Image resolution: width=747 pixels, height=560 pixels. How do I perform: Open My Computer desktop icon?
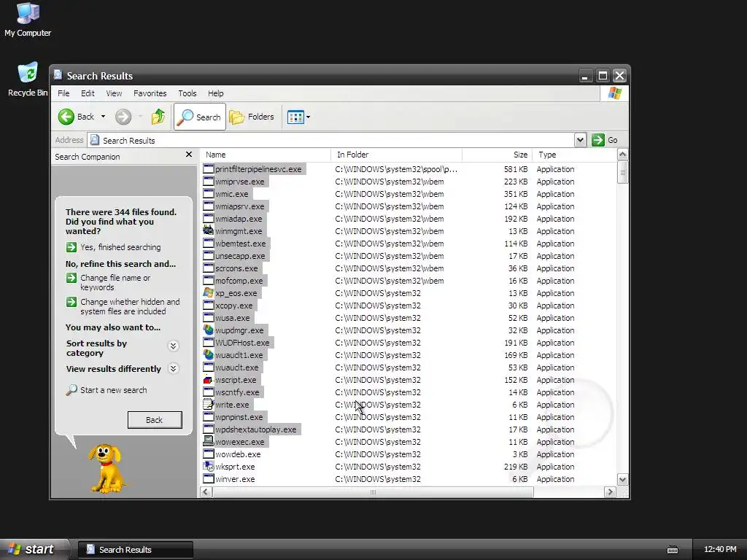[28, 12]
